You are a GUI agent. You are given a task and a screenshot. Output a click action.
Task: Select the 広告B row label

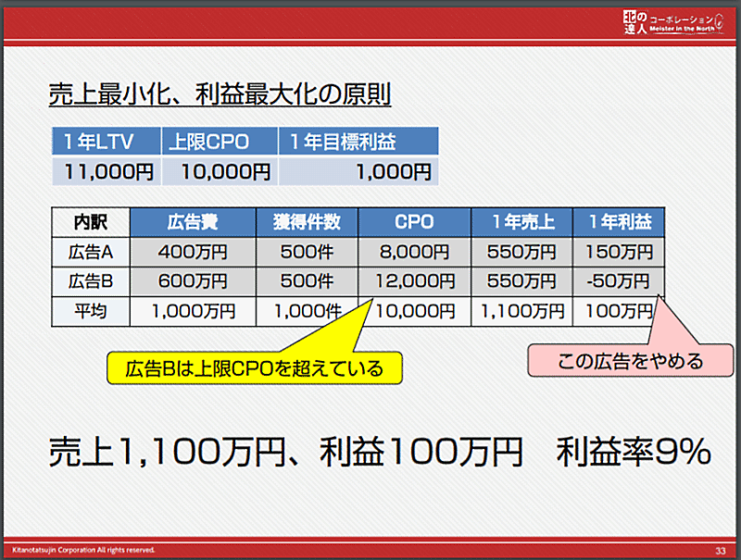coord(89,281)
